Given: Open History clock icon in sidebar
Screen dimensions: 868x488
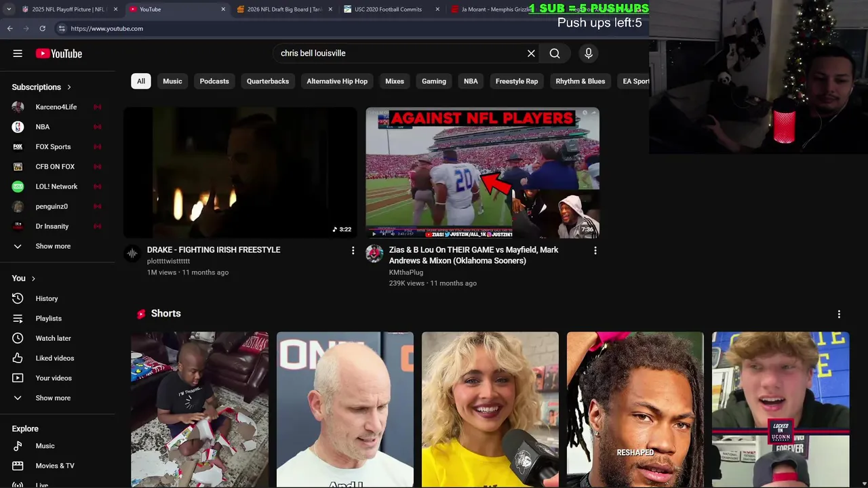Looking at the screenshot, I should (x=18, y=298).
